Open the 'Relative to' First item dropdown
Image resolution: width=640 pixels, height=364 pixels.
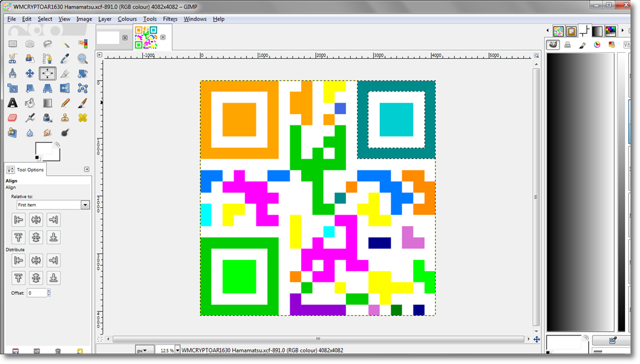pyautogui.click(x=53, y=205)
